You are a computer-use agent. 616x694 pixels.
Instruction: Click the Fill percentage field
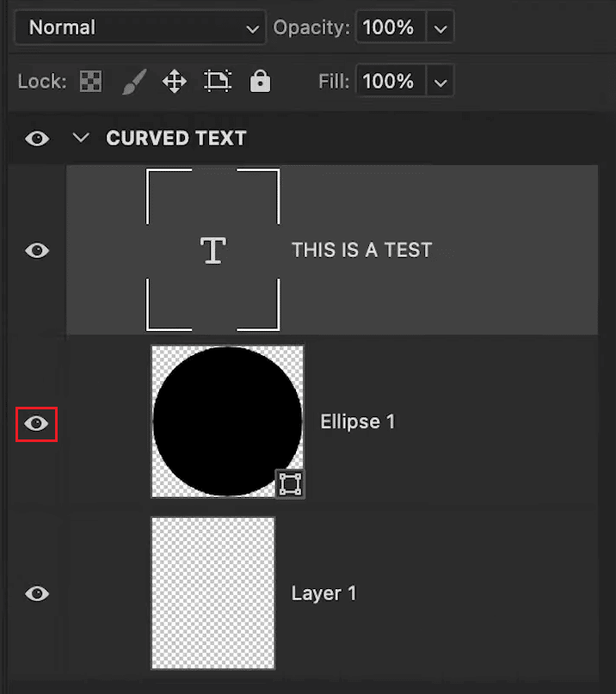390,81
